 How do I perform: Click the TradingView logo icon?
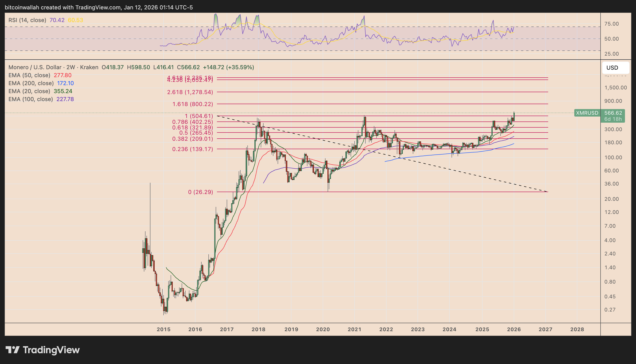12,350
